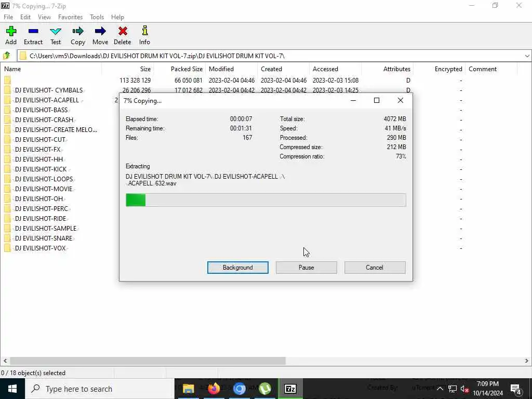Click the muted volume tray icon
Viewport: 532px width, 399px height.
pos(464,389)
